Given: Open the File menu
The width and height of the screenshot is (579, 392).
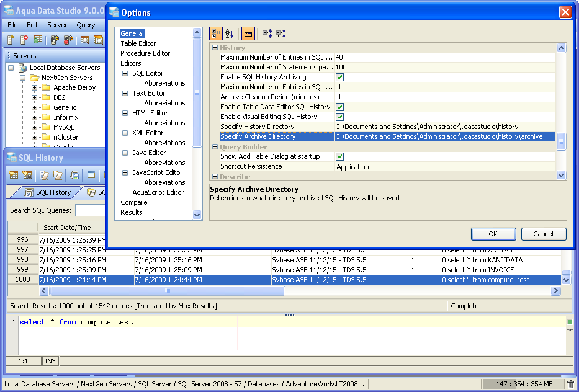Looking at the screenshot, I should (x=12, y=25).
